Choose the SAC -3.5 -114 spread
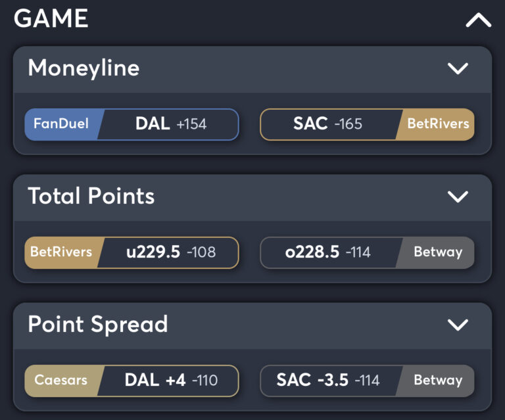Viewport: 505px width, 420px height. click(328, 381)
